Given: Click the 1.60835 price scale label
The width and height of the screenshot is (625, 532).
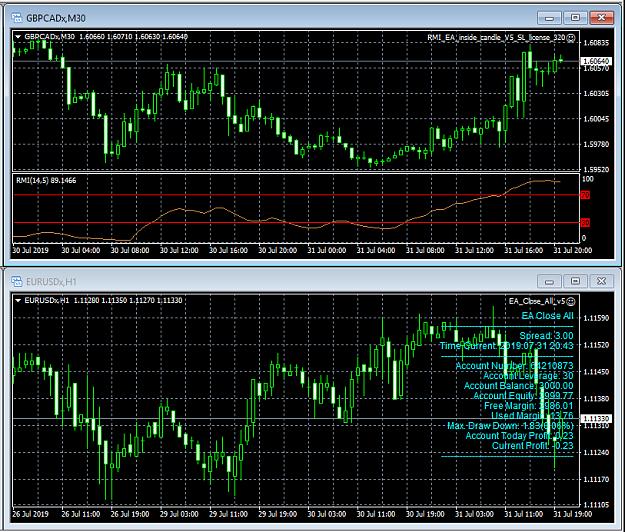Looking at the screenshot, I should (x=596, y=43).
